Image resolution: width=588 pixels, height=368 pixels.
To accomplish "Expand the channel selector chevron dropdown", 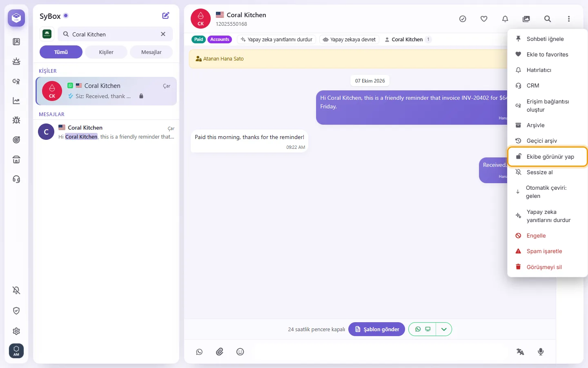I will (x=444, y=329).
